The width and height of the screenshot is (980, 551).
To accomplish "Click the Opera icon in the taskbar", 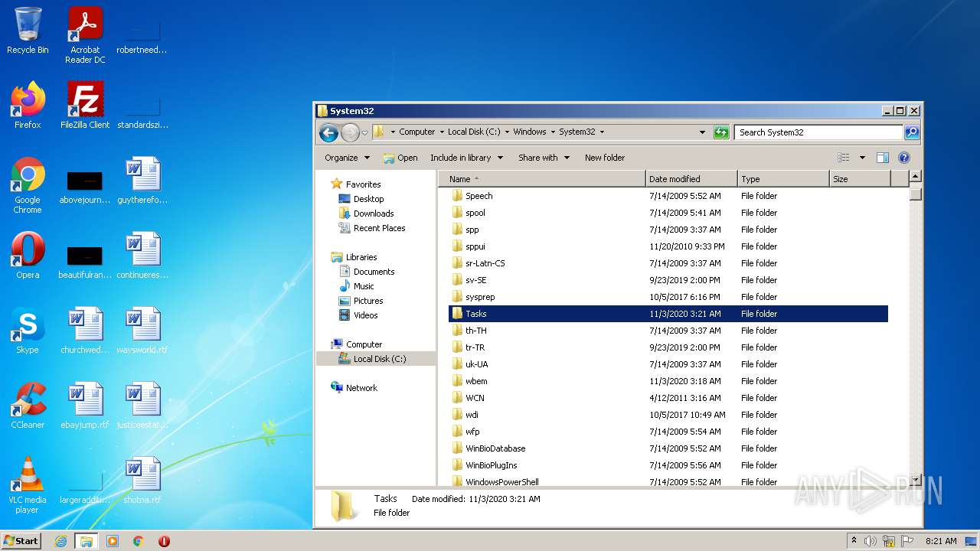I will pos(164,541).
